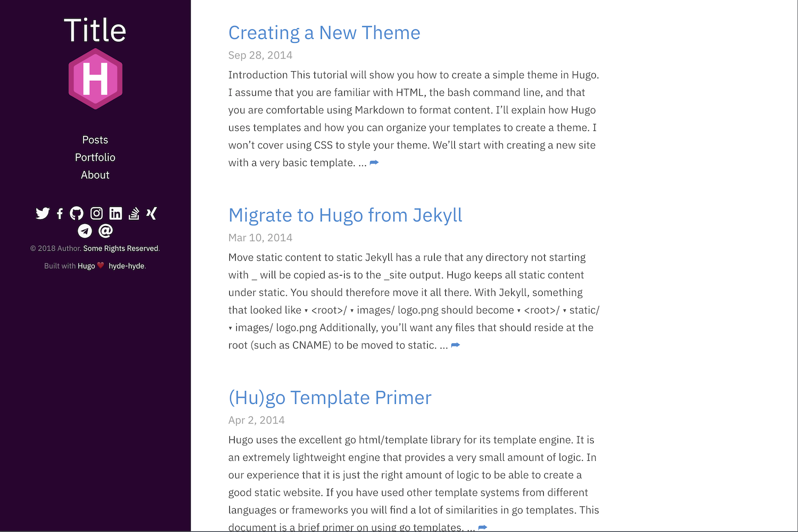Navigate to the About page
Screen dimensions: 798x532
pyautogui.click(x=95, y=175)
